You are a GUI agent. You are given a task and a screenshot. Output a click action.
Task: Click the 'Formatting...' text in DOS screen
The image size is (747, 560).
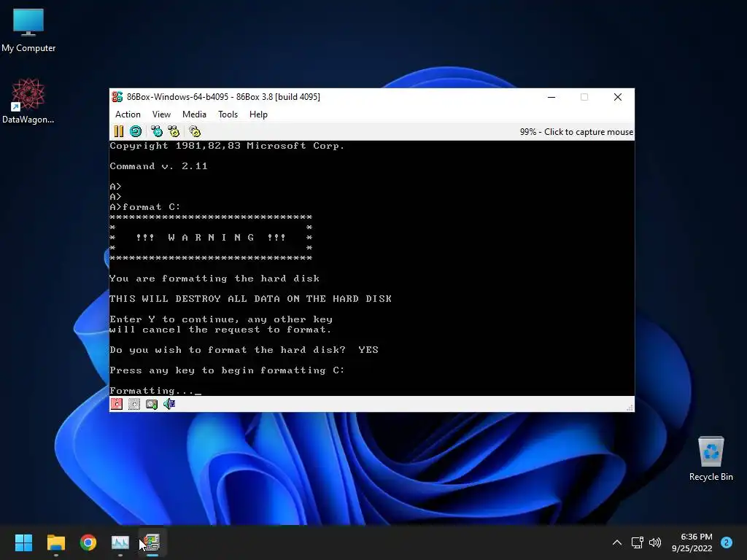point(152,391)
